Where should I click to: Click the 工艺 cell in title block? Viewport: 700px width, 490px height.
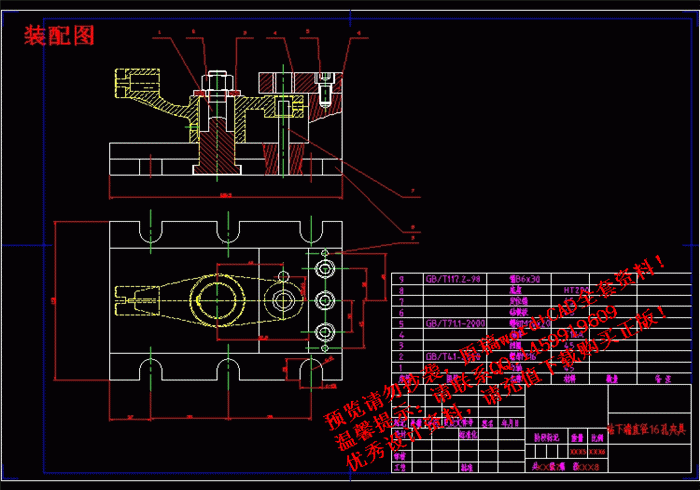[x=400, y=467]
